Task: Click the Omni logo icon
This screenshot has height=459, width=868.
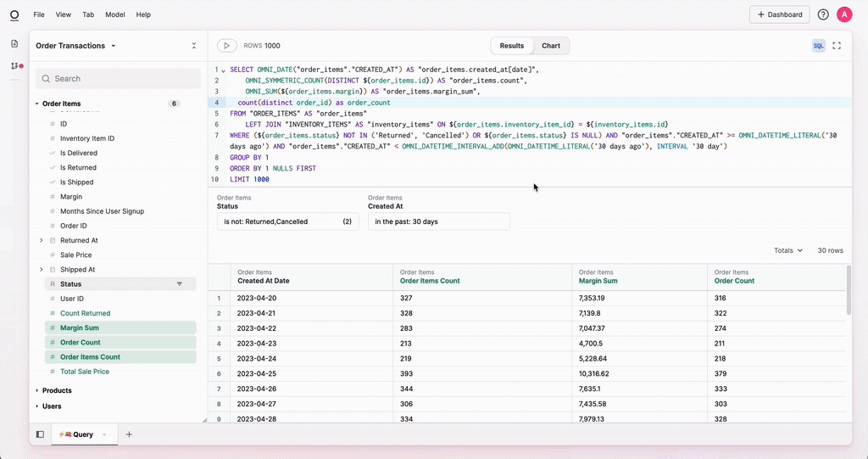Action: (x=14, y=15)
